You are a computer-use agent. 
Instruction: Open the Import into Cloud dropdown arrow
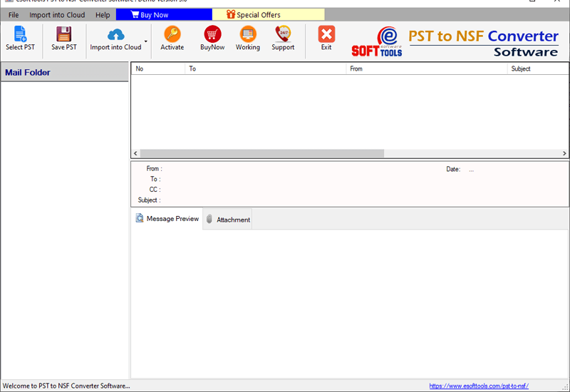[146, 41]
